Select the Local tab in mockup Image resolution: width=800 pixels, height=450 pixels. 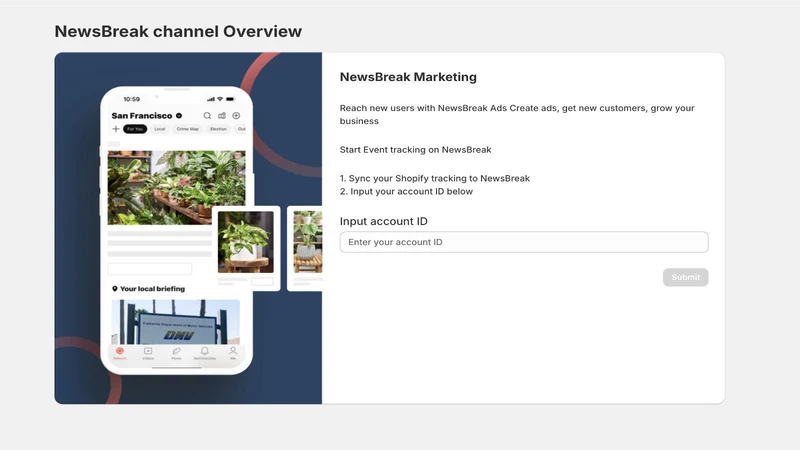[160, 129]
